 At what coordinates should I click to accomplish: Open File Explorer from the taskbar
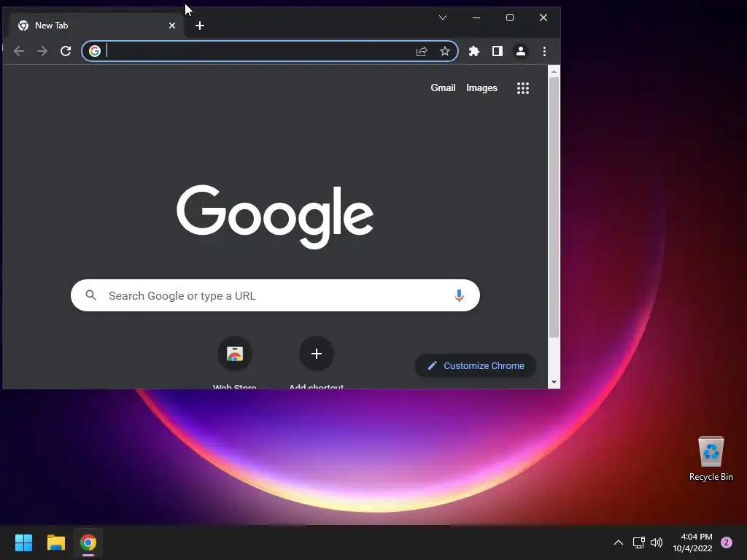55,542
